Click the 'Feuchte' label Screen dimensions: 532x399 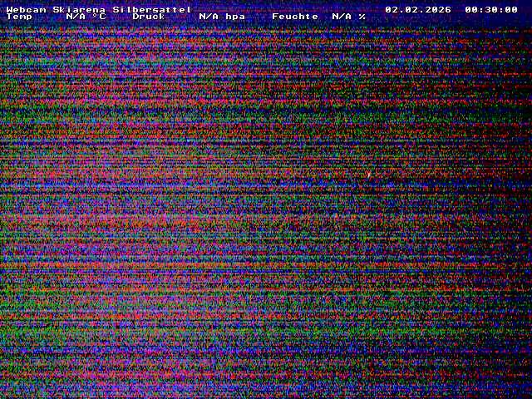pos(295,17)
